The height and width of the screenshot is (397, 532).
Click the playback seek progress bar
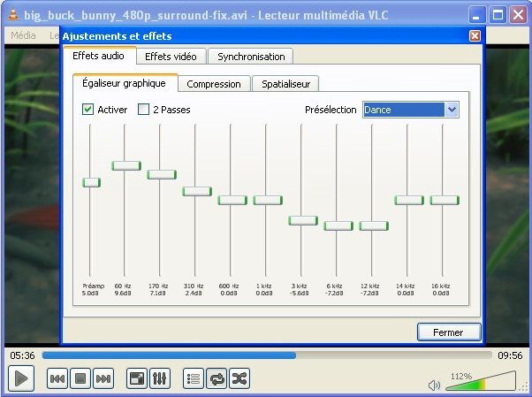tap(267, 355)
